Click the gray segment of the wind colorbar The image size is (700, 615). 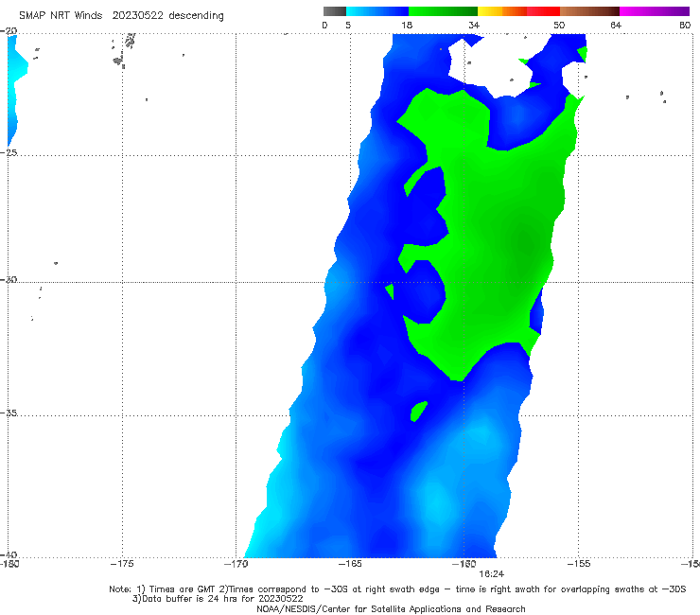[334, 11]
